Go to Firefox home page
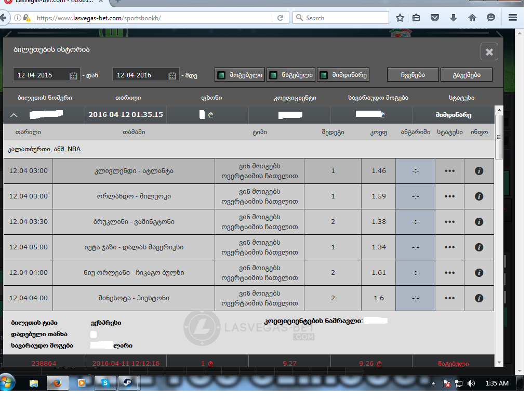The width and height of the screenshot is (532, 399). click(x=472, y=18)
